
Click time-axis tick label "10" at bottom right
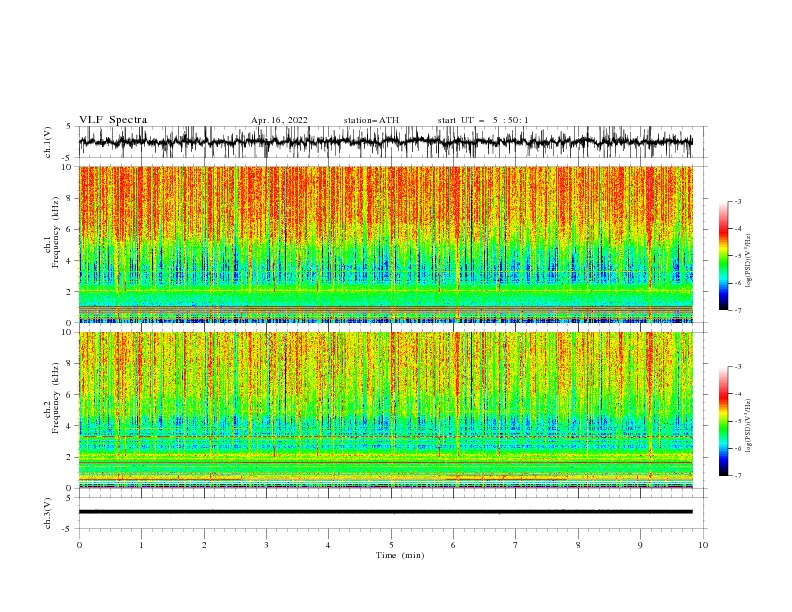click(703, 545)
